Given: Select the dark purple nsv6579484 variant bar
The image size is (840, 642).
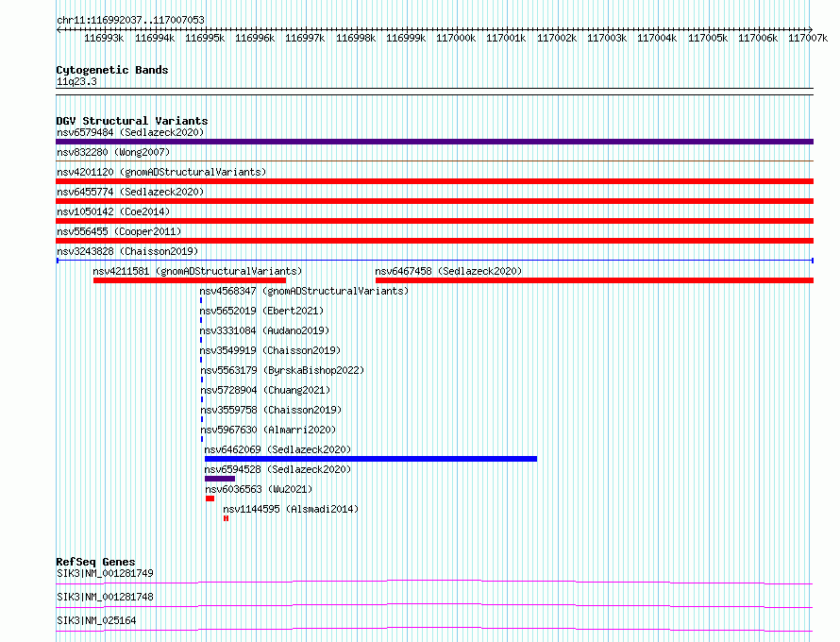Looking at the screenshot, I should pyautogui.click(x=434, y=142).
